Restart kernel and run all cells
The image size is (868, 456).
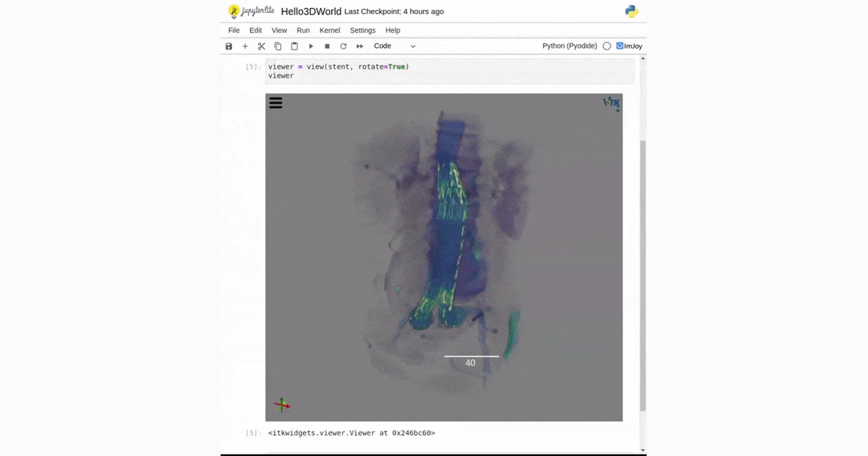point(359,46)
